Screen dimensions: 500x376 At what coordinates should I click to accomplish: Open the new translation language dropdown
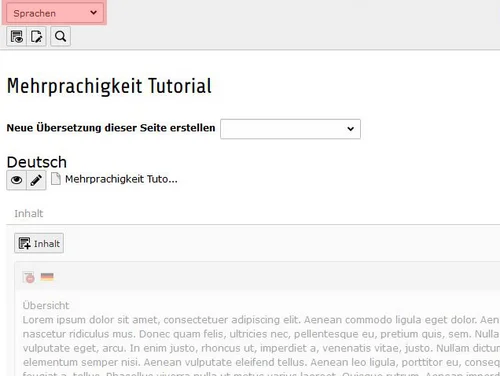[290, 129]
